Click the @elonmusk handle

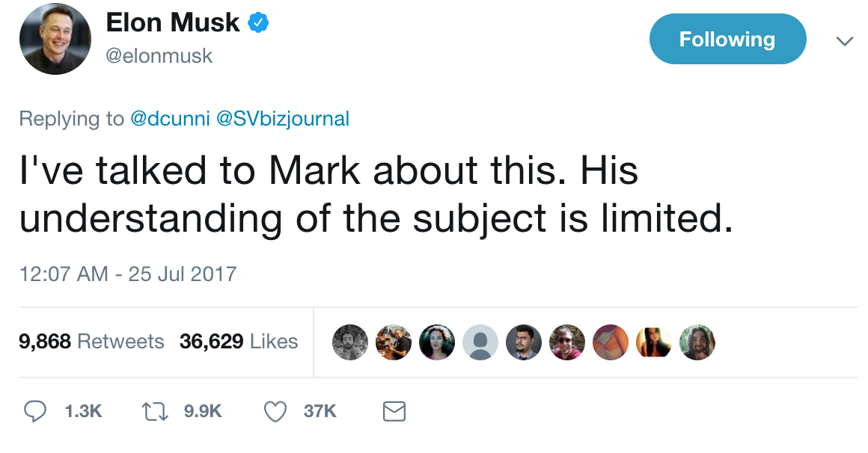point(159,56)
